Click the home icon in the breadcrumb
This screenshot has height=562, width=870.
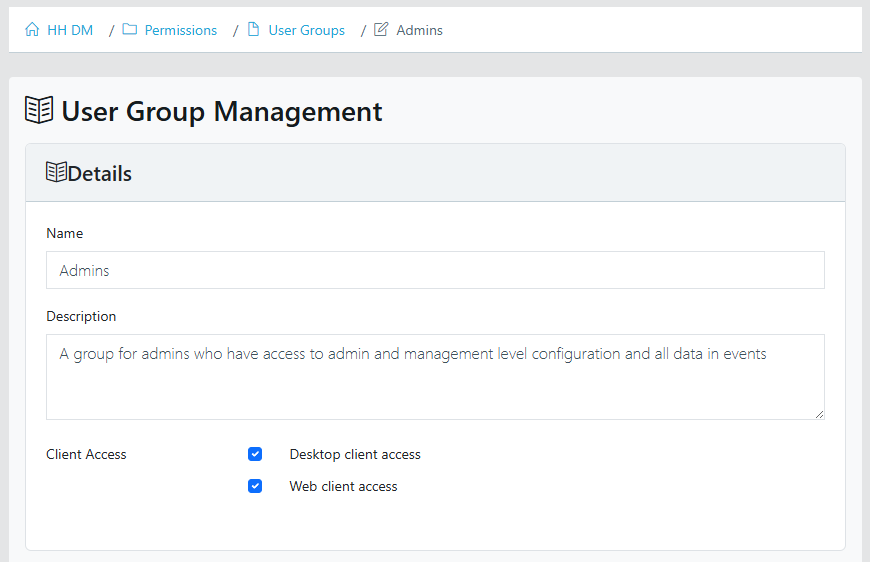click(32, 30)
